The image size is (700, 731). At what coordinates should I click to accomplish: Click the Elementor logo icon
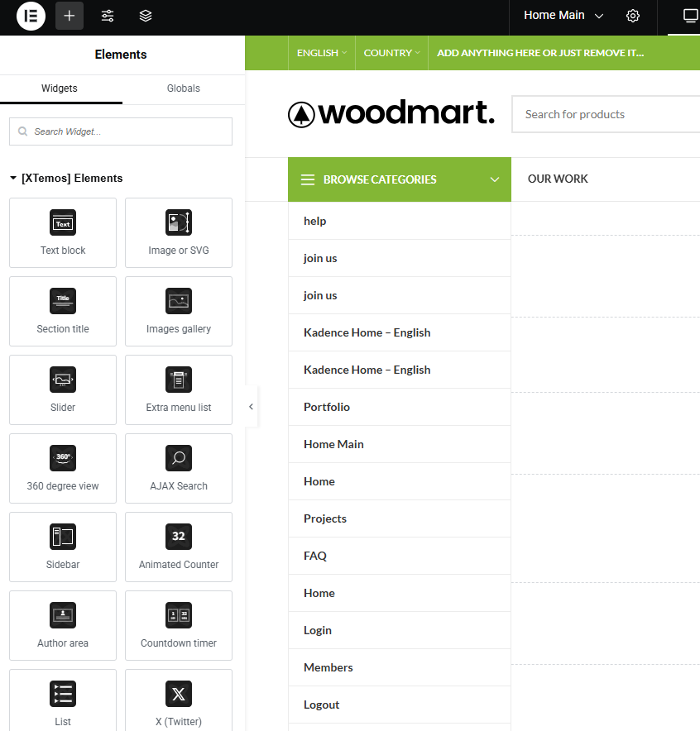point(31,16)
